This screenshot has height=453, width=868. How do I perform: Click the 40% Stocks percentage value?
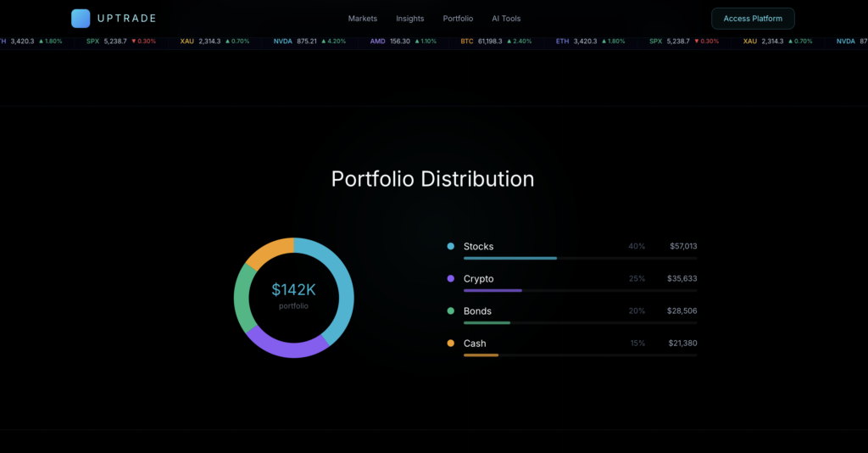coord(637,247)
